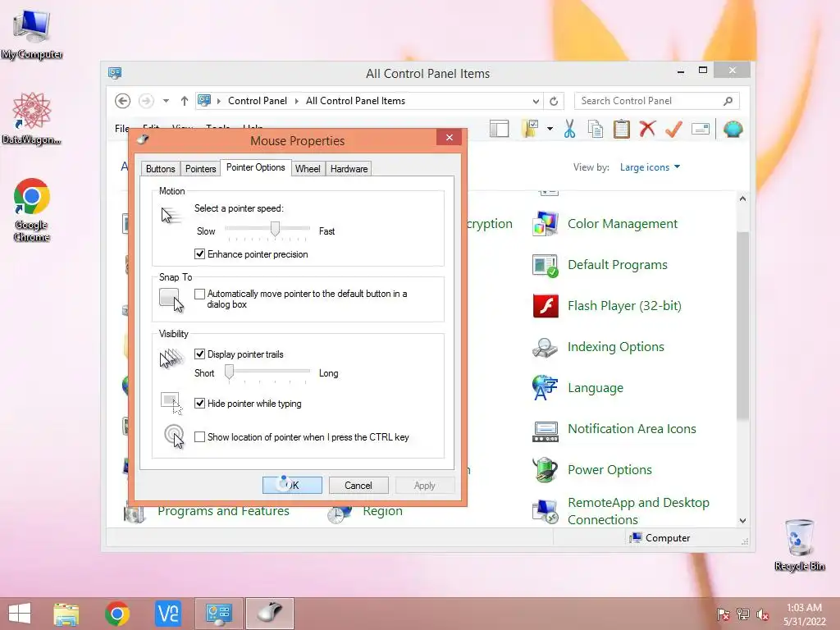840x630 pixels.
Task: Click the scroll down arrow of Control Panel
Action: pos(742,521)
